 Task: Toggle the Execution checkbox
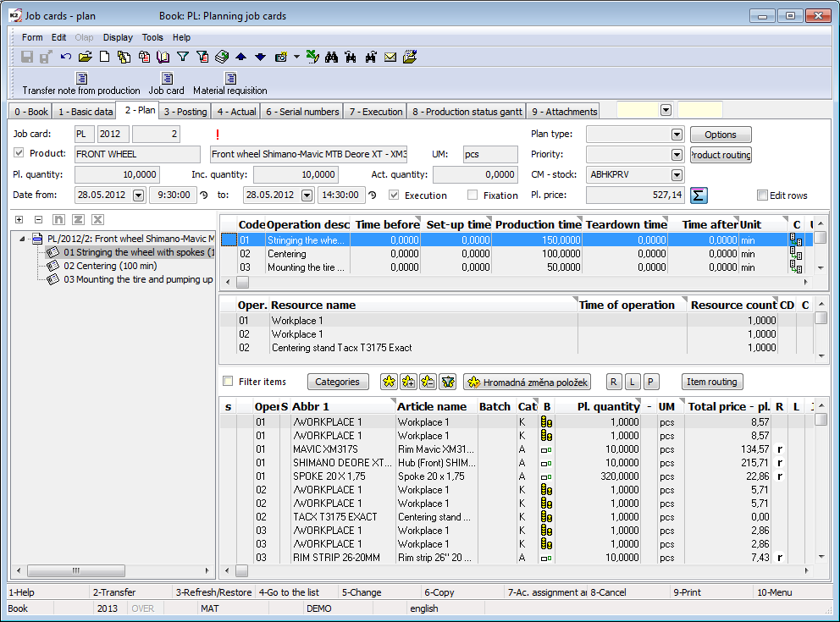394,195
